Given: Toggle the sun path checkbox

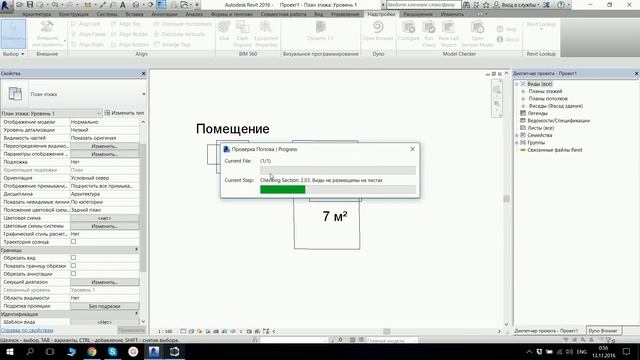Looking at the screenshot, I should 73,242.
